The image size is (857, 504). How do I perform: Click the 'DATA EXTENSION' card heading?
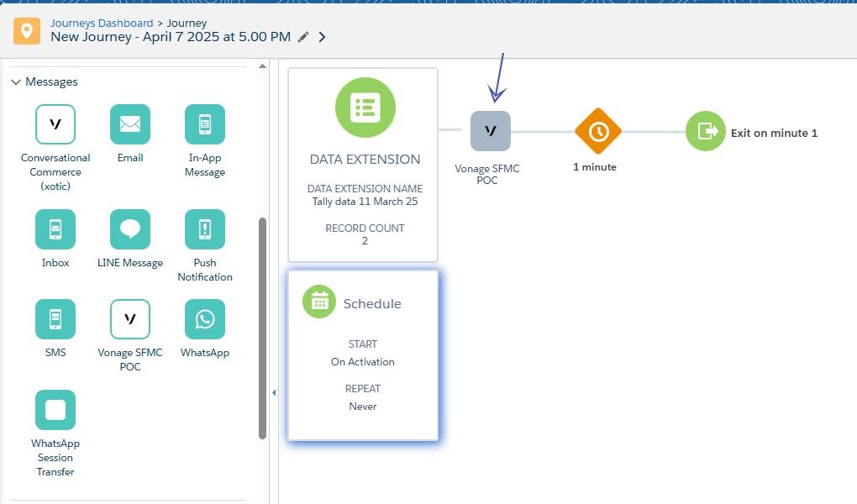[365, 159]
